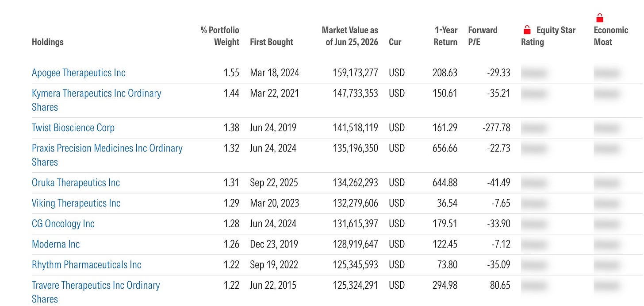Viewport: 644px width, 306px height.
Task: Select the 36.54 one-year return value
Action: point(447,203)
